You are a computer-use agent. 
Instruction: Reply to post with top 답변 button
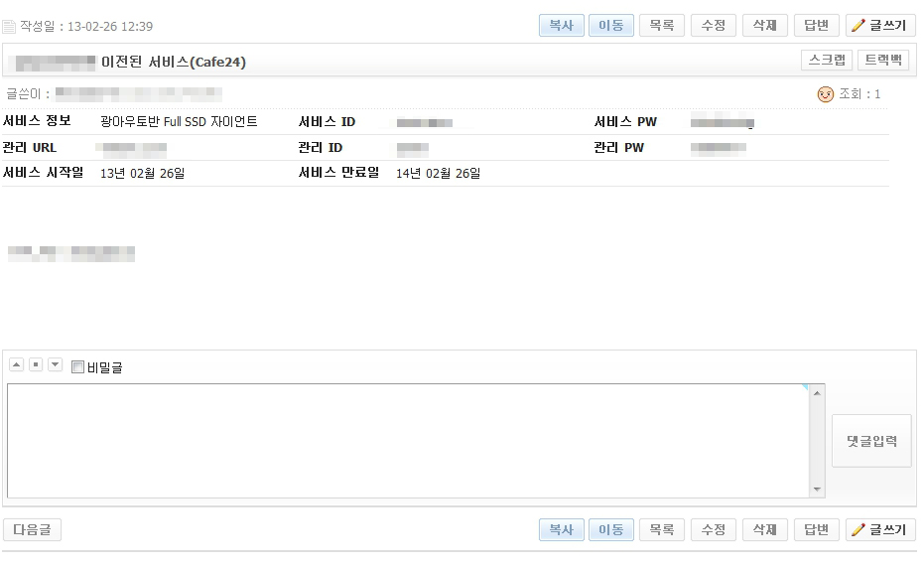(816, 26)
